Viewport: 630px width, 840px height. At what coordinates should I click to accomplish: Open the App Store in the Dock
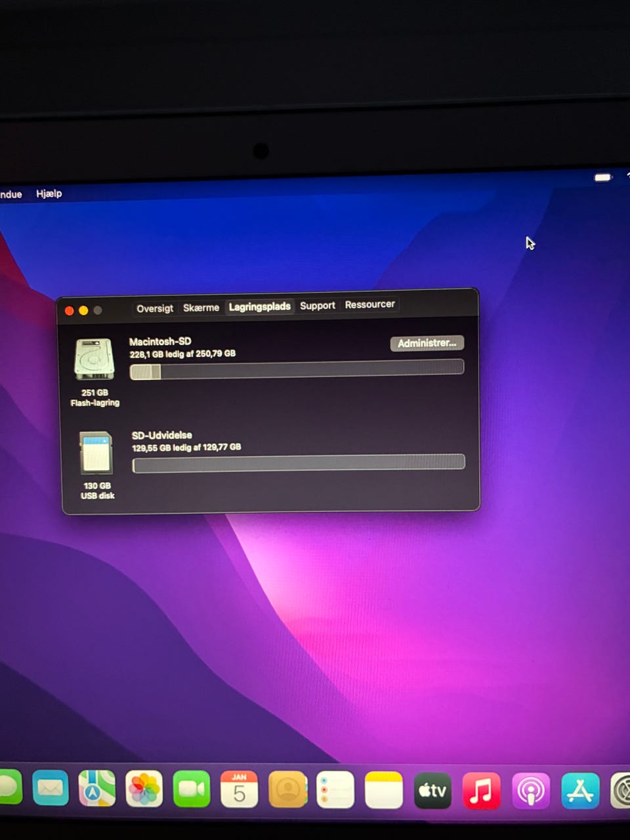580,791
